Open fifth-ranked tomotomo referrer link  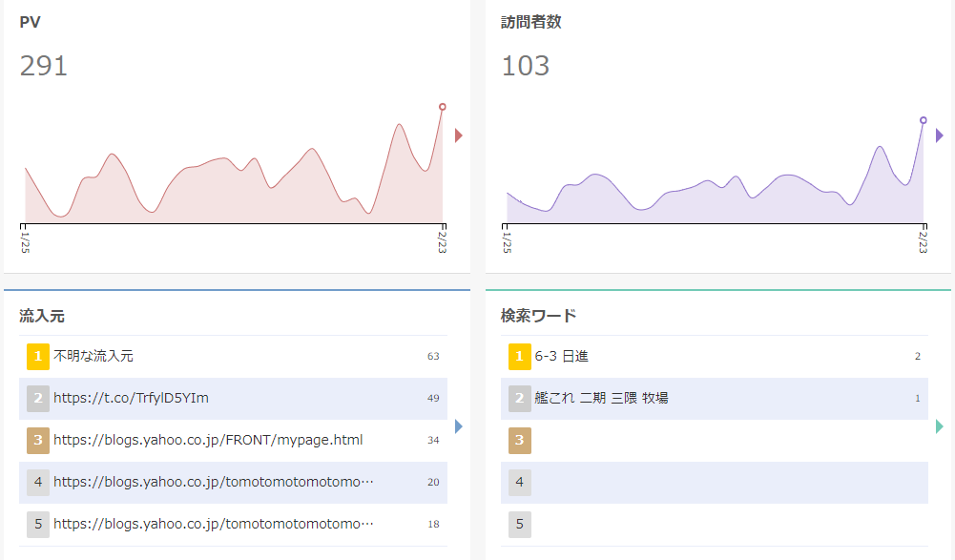click(x=214, y=524)
